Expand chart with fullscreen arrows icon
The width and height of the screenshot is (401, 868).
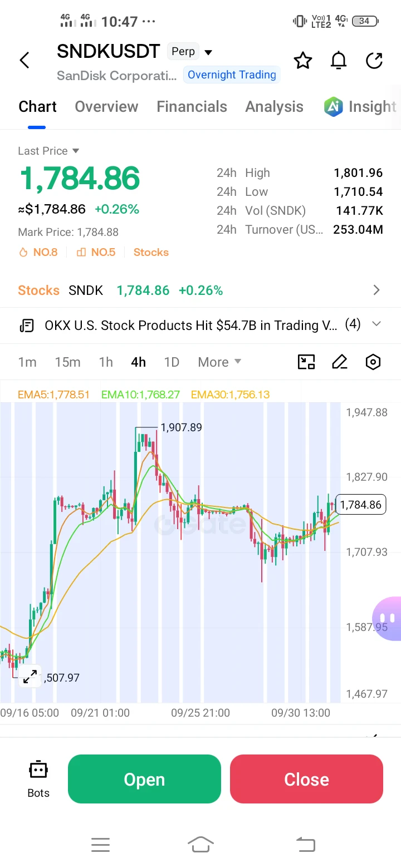(x=30, y=677)
